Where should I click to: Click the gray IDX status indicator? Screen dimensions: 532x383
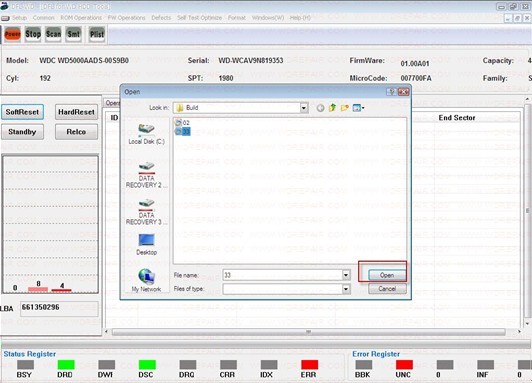coord(269,365)
